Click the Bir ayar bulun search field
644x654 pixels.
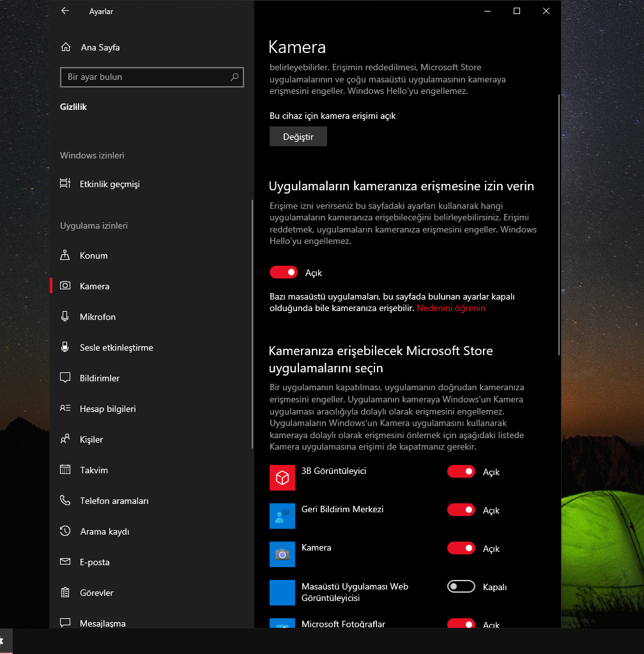[152, 77]
